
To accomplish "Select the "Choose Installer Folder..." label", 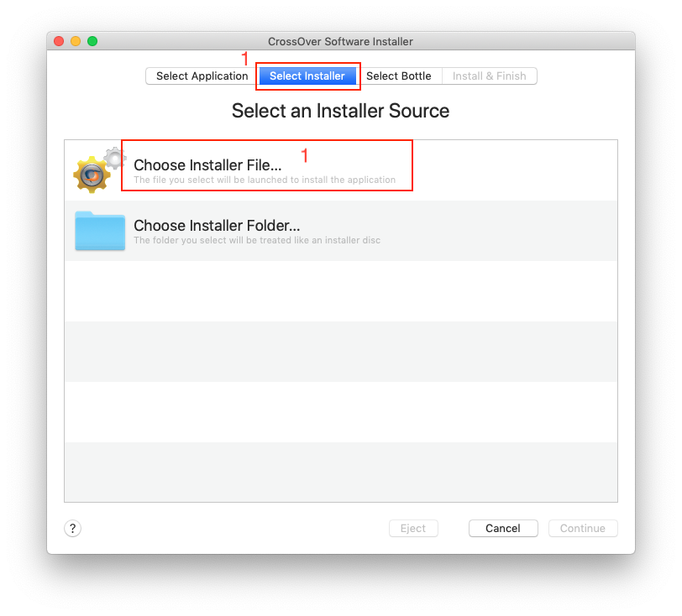I will pyautogui.click(x=217, y=226).
